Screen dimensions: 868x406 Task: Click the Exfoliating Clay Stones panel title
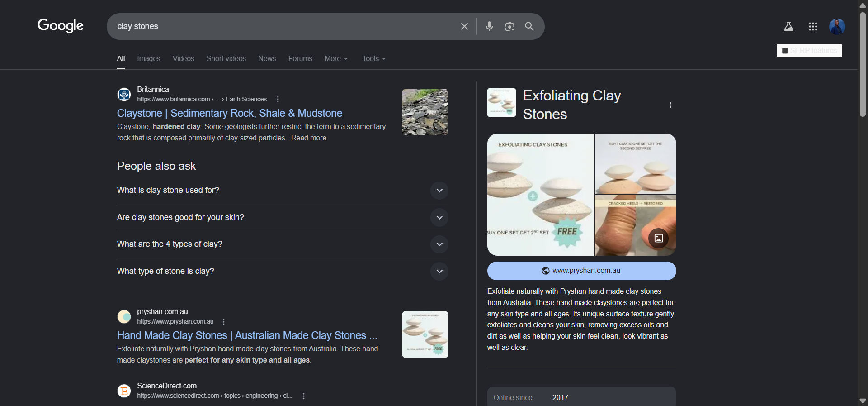coord(571,105)
